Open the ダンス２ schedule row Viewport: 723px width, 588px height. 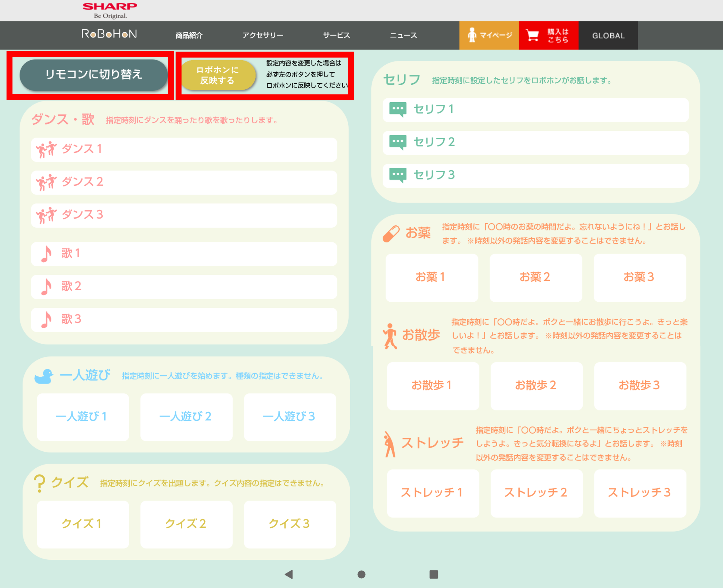click(184, 182)
